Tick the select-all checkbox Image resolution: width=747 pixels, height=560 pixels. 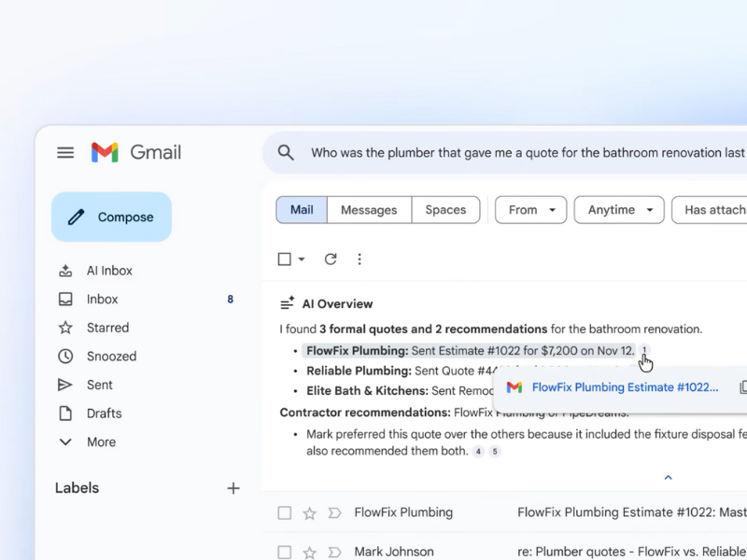click(x=285, y=259)
